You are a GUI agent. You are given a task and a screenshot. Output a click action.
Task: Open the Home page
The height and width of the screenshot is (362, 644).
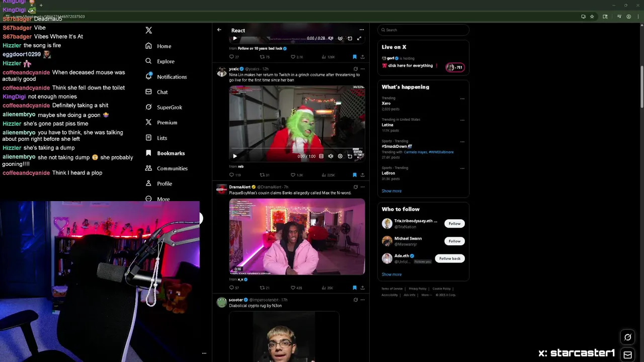(x=158, y=46)
